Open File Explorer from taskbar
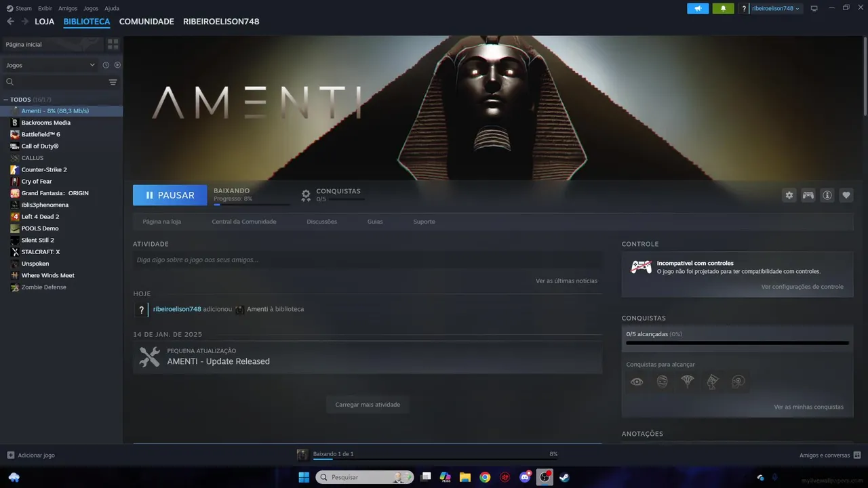This screenshot has width=868, height=488. click(x=465, y=477)
